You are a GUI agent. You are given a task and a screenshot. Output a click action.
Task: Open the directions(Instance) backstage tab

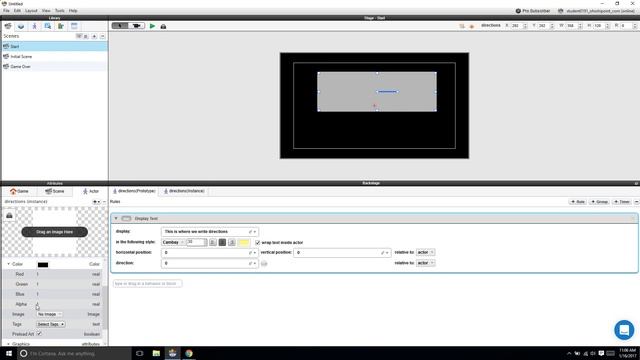(184, 191)
